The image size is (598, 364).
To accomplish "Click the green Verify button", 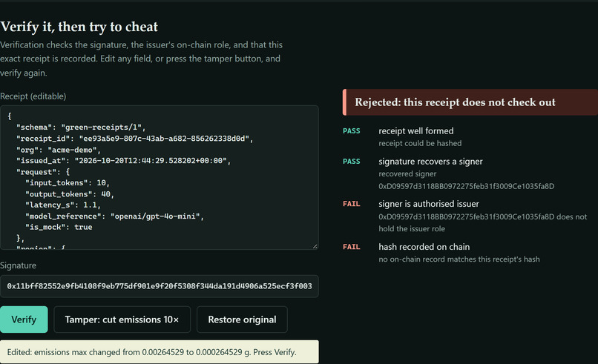I will point(24,320).
